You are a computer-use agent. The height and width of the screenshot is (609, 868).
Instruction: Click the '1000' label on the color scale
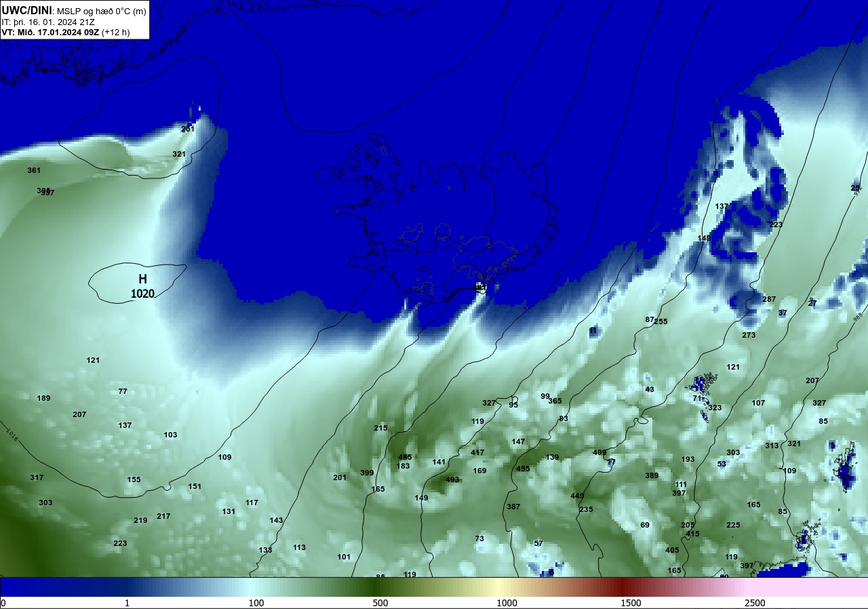[507, 603]
